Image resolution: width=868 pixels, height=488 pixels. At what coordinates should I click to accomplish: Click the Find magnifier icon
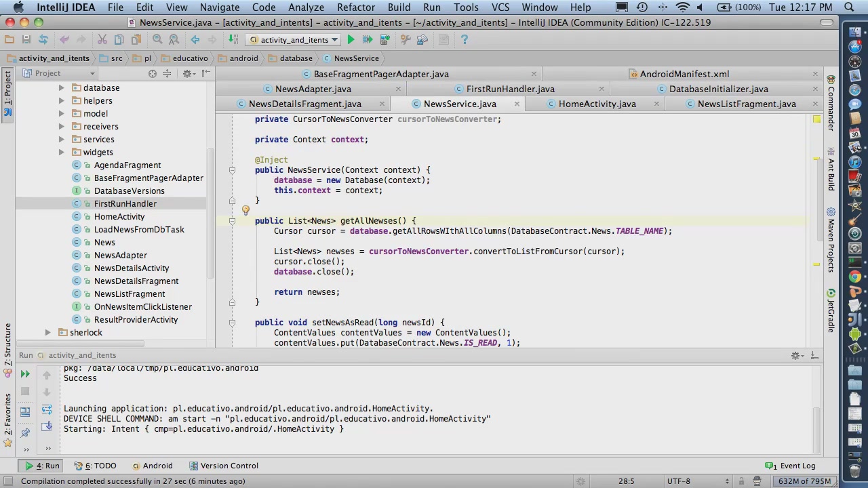157,40
